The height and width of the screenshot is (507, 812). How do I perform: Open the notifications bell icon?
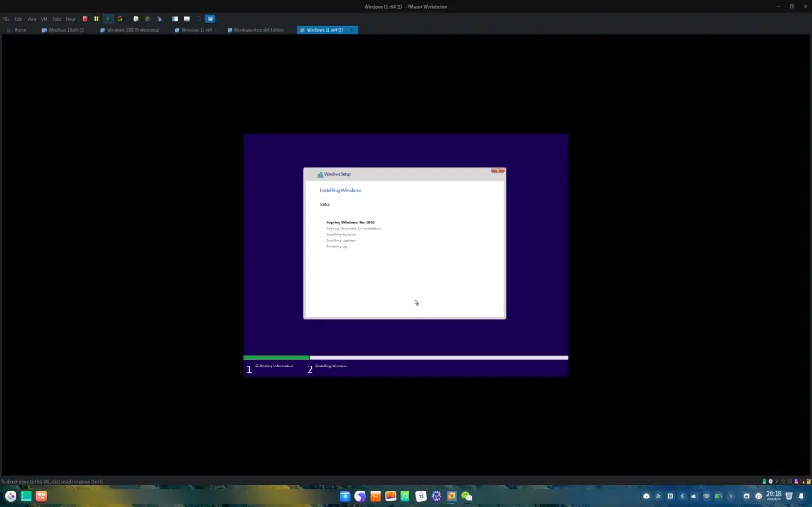tap(801, 496)
